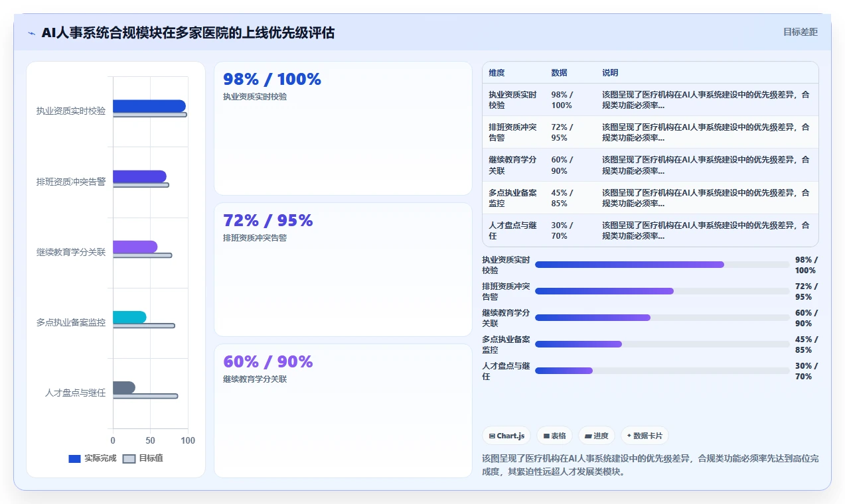Click the 继续教育学分关联 table row name cell
The image size is (845, 504).
click(512, 165)
